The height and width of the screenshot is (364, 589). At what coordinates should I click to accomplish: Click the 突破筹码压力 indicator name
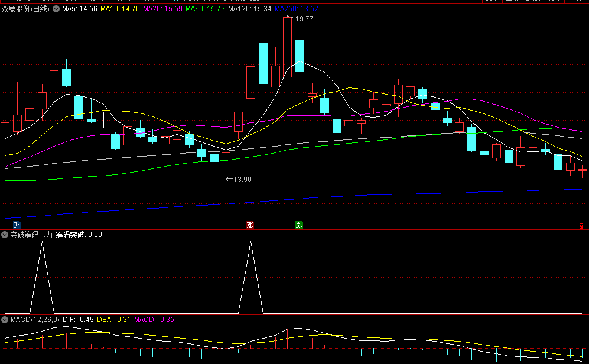[31, 235]
